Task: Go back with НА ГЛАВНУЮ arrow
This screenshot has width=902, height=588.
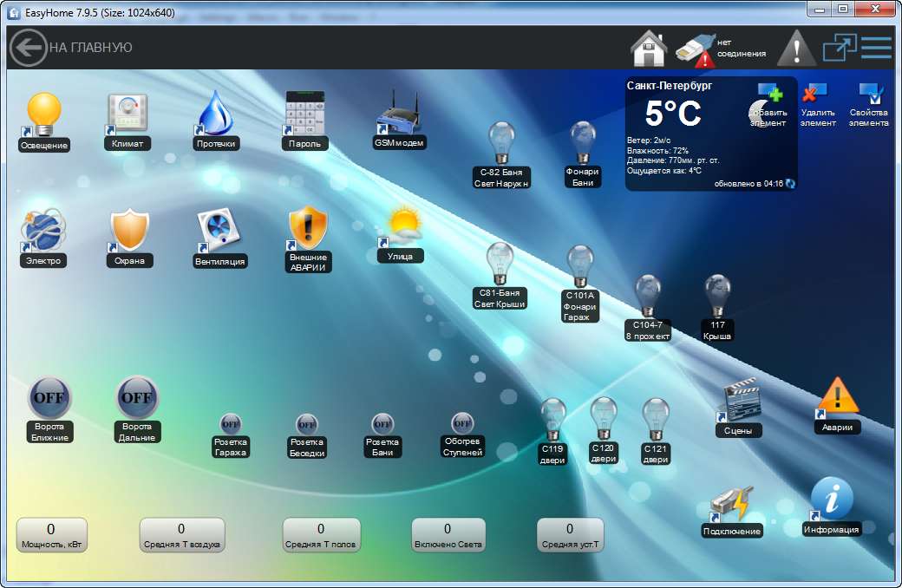Action: point(28,48)
